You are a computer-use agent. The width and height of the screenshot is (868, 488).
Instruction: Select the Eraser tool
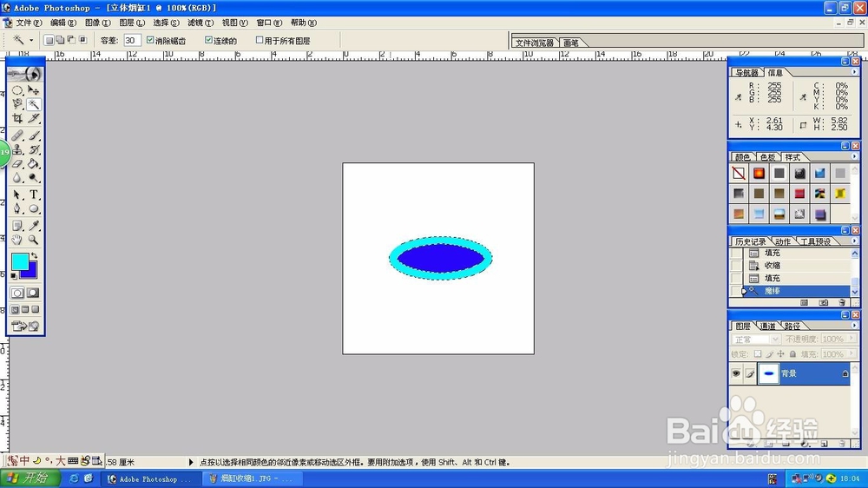[x=17, y=163]
